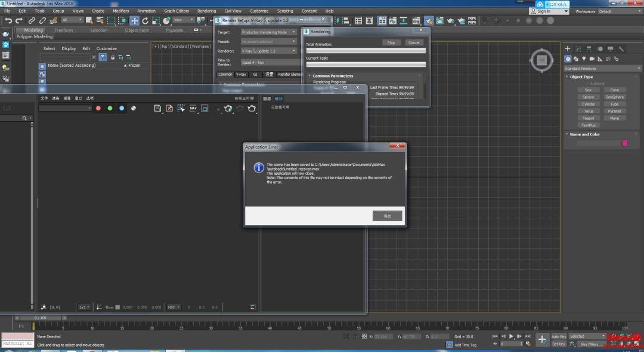Click the Teapot primitive button
The width and height of the screenshot is (644, 352).
tap(588, 118)
